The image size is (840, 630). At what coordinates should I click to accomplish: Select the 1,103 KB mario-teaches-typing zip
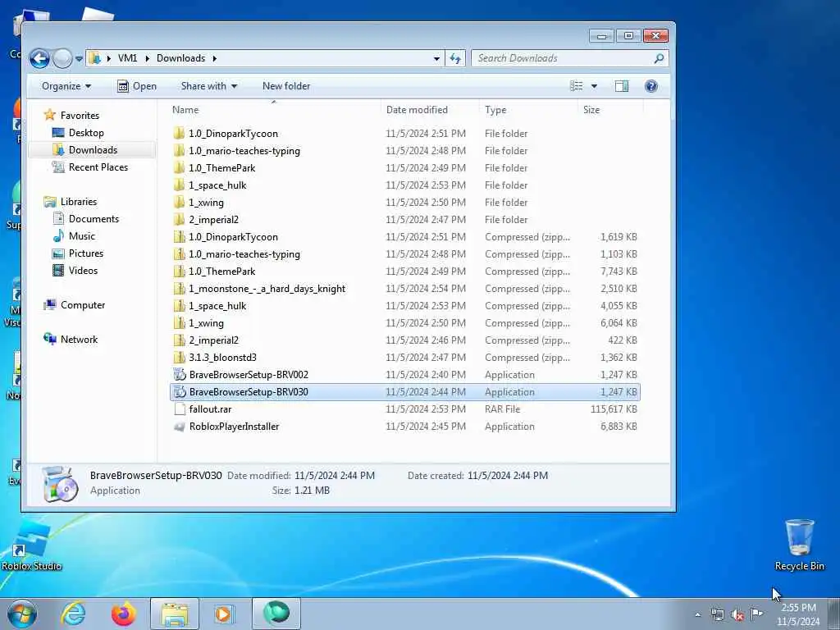(x=405, y=254)
